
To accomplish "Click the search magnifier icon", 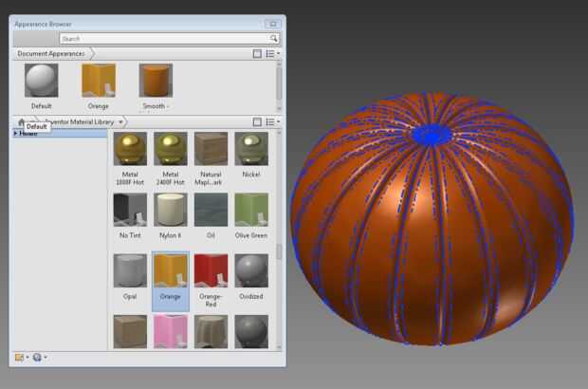I will (273, 38).
